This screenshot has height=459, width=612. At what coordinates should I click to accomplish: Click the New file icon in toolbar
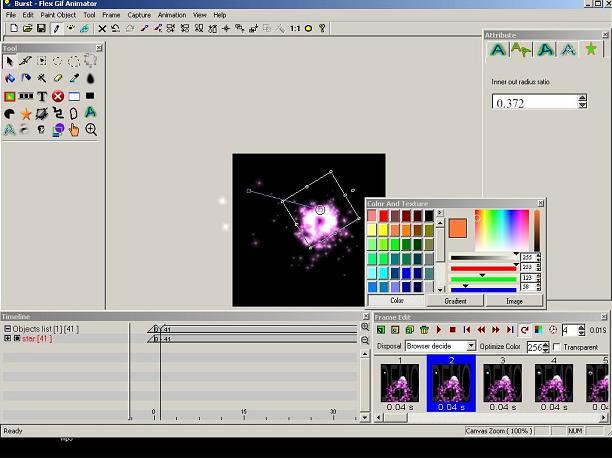point(14,28)
